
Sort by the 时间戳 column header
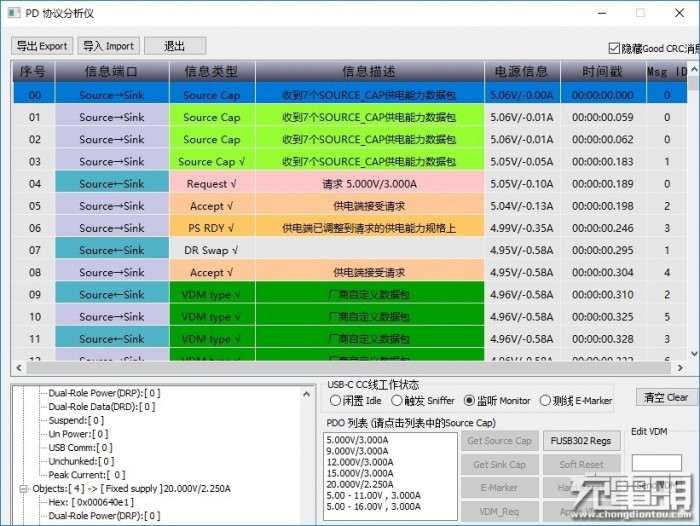[602, 72]
